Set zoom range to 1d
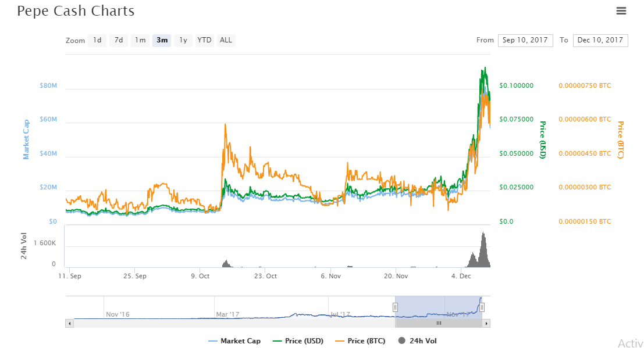Image resolution: width=644 pixels, height=348 pixels. pos(97,40)
